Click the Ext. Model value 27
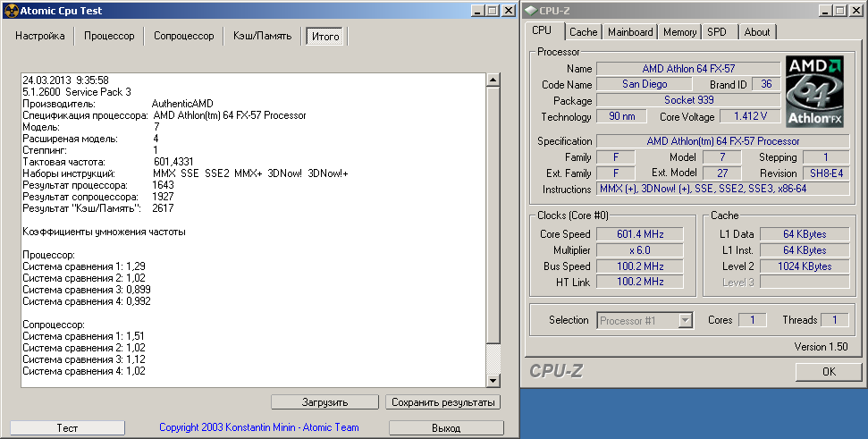This screenshot has height=439, width=868. click(722, 173)
